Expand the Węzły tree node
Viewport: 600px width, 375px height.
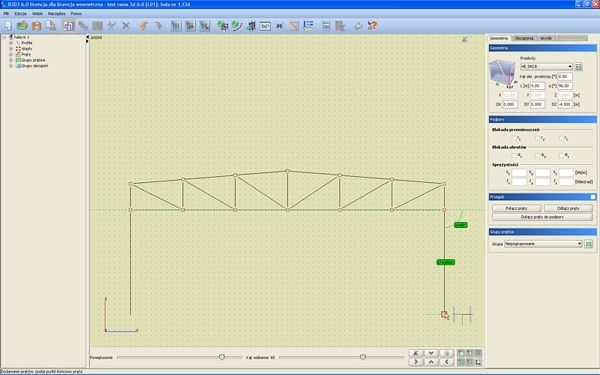tap(11, 49)
